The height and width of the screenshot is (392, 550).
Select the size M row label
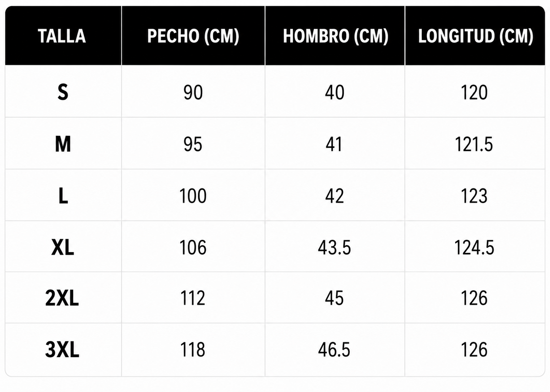pyautogui.click(x=63, y=144)
